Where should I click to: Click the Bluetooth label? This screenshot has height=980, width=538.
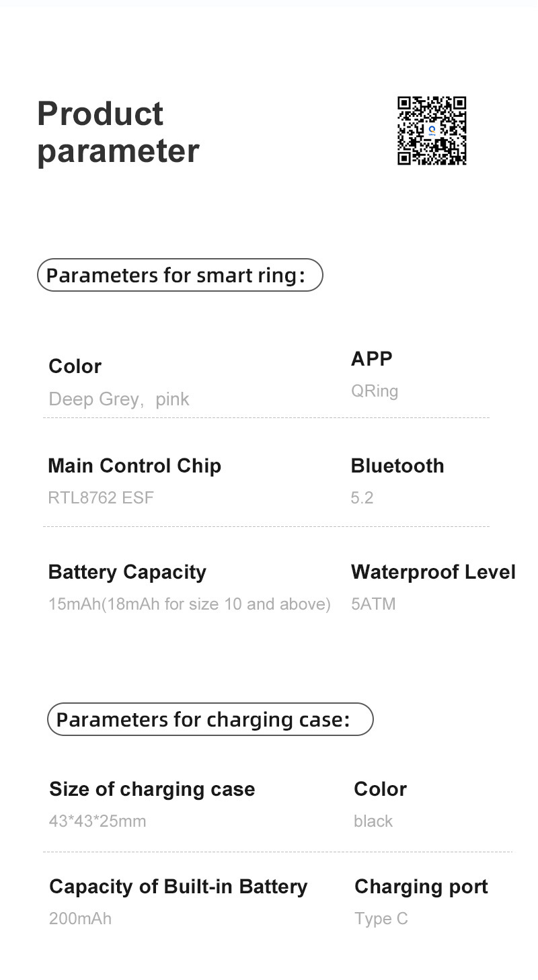[x=397, y=466]
